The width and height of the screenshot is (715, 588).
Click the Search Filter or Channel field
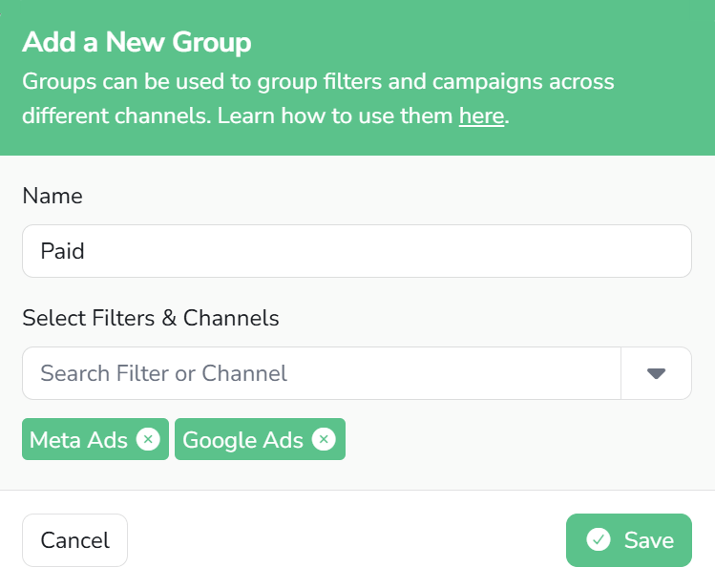(322, 373)
